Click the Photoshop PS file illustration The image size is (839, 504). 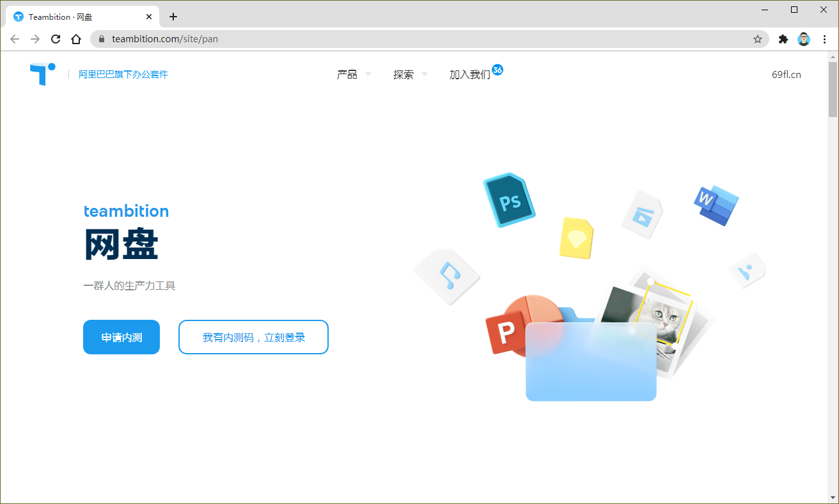509,200
